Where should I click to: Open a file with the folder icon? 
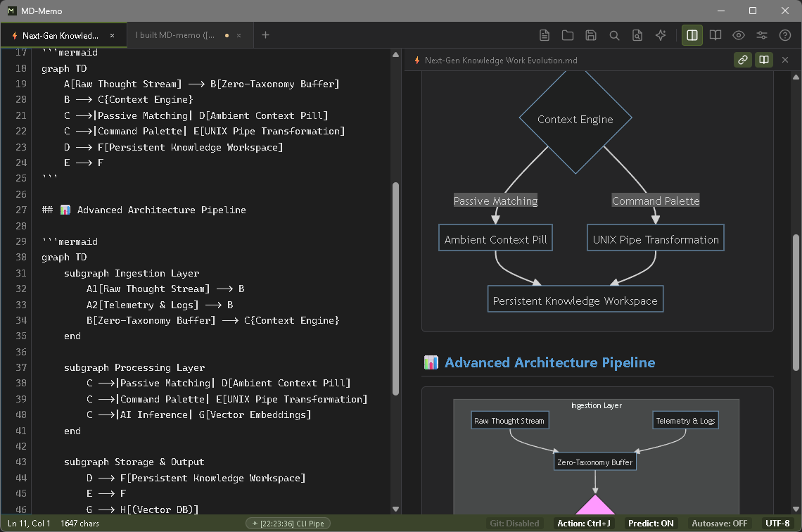568,35
